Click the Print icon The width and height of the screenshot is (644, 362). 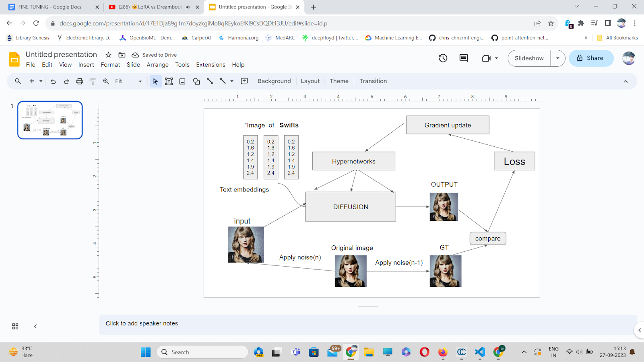(79, 81)
